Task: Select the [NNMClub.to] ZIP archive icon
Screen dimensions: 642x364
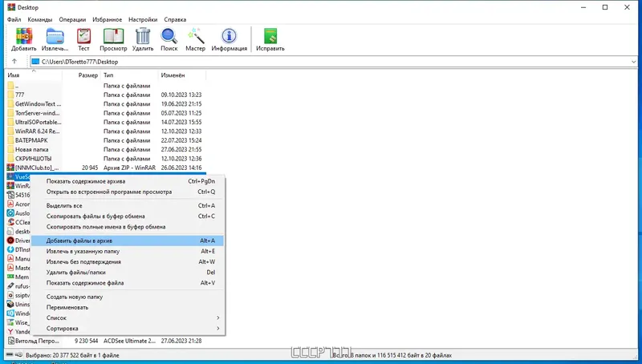Action: tap(10, 168)
